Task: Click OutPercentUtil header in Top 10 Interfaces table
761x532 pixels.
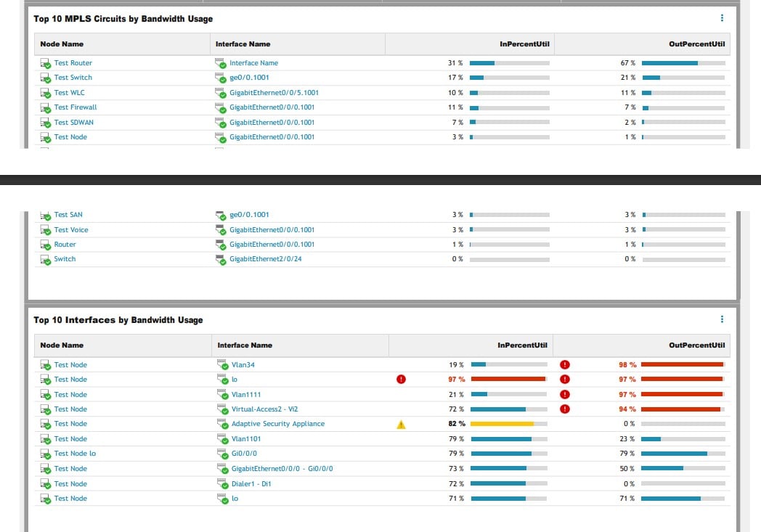Action: coord(697,345)
